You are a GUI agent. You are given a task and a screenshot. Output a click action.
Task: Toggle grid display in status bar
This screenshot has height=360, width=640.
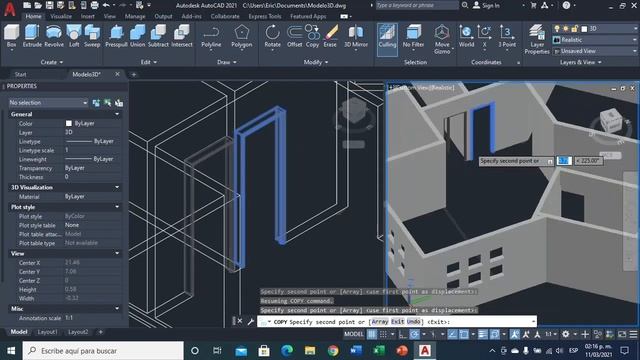point(372,334)
